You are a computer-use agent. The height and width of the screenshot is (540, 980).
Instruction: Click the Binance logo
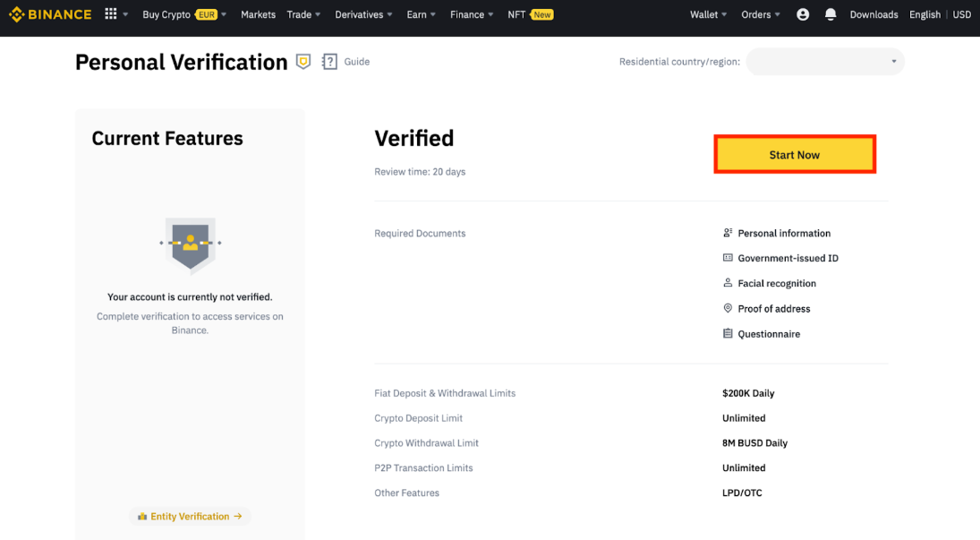pos(50,14)
